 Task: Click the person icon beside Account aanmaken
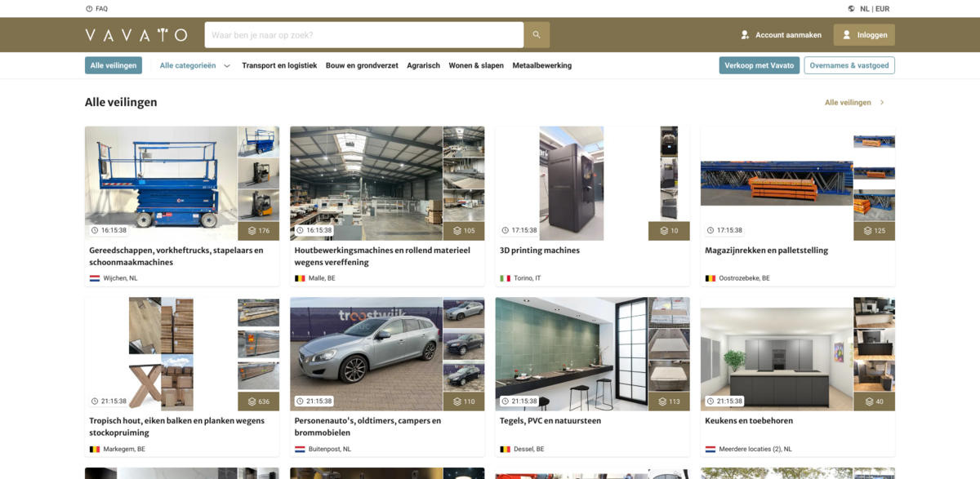tap(744, 35)
